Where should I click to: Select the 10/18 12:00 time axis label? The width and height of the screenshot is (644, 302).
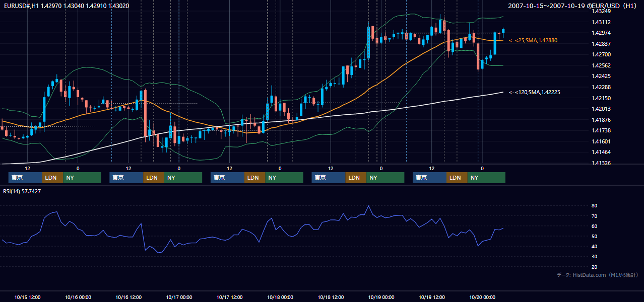(331, 297)
